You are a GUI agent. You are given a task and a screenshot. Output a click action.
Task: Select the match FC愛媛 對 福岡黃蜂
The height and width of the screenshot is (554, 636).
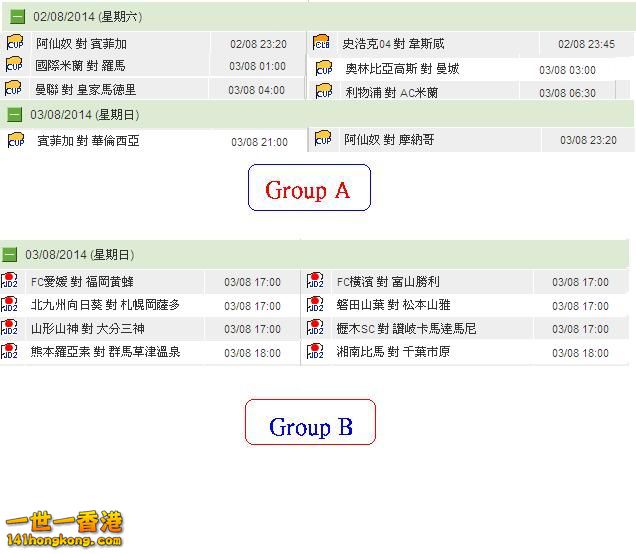tap(82, 281)
